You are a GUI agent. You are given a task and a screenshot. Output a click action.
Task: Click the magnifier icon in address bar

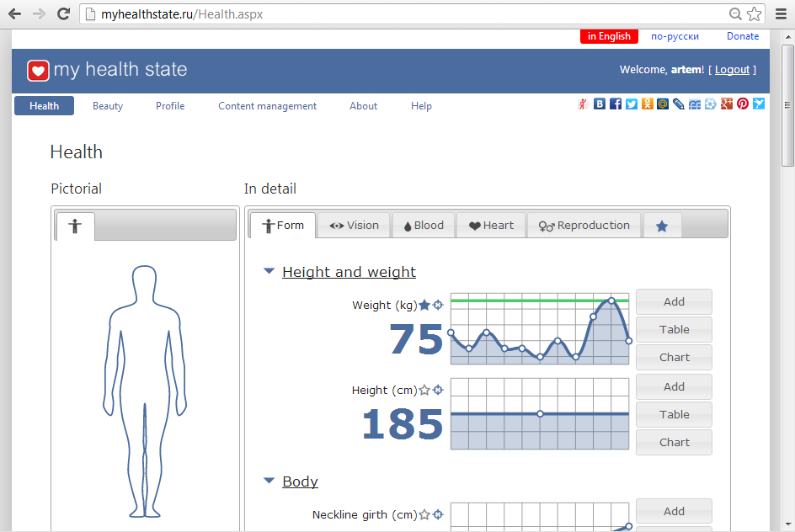[735, 14]
